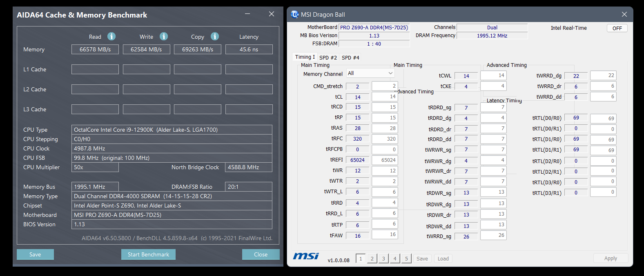Click the tRRD_L editable input field
Viewport: 644px width, 276px height.
tap(385, 213)
